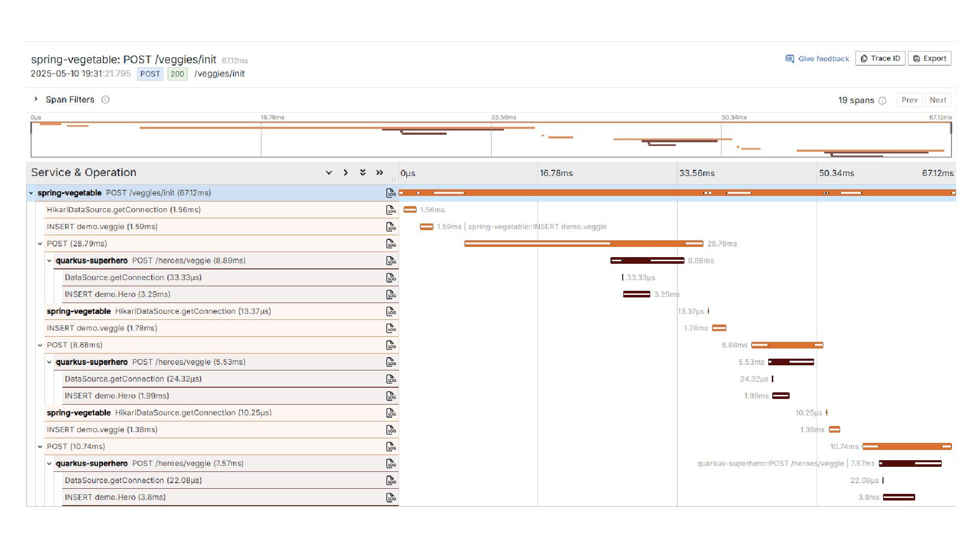This screenshot has height=551, width=980.
Task: Click the Trace ID button
Action: point(880,58)
